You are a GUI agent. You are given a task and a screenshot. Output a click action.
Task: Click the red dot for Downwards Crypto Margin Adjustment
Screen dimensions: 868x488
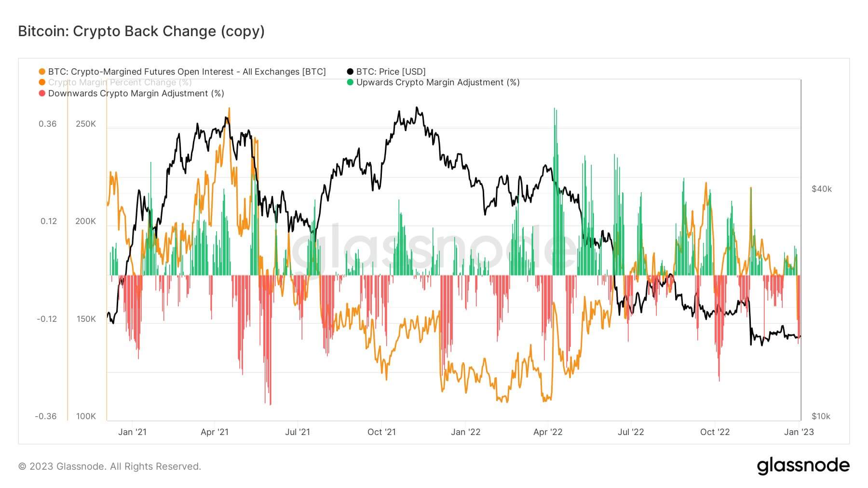click(42, 93)
